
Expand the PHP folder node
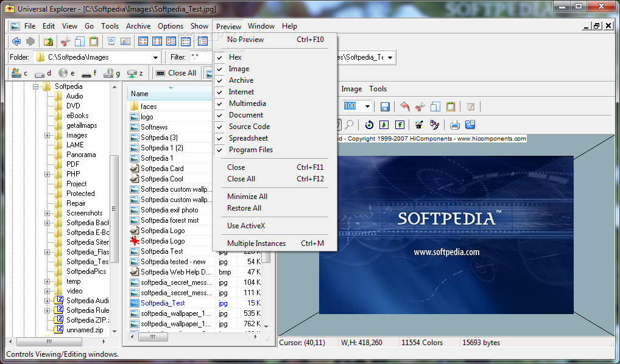pos(47,174)
